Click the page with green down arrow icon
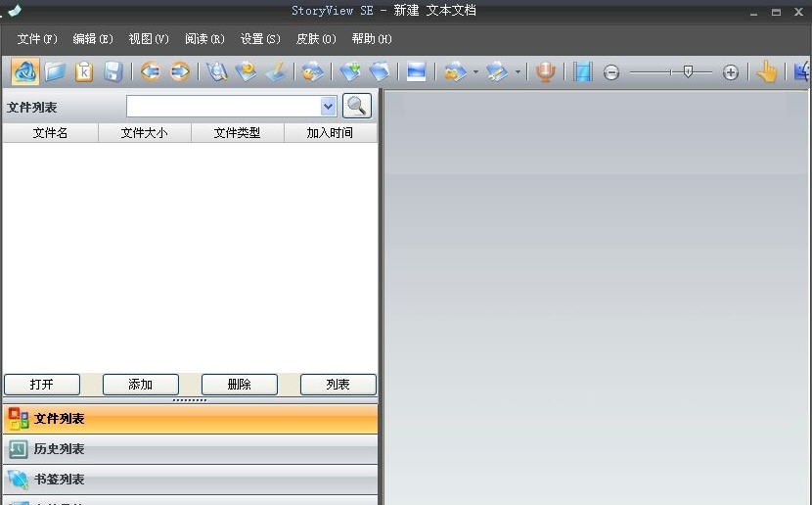The image size is (812, 505). click(x=350, y=72)
